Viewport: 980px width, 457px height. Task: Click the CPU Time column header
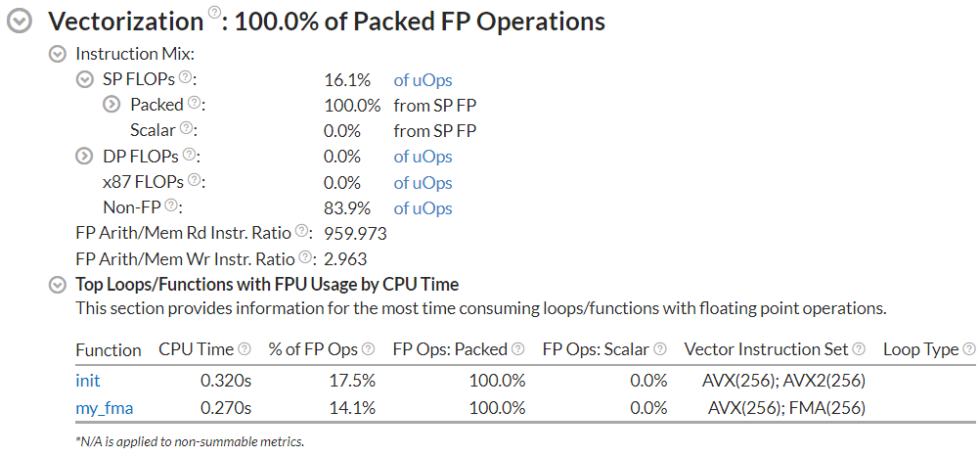coord(196,349)
